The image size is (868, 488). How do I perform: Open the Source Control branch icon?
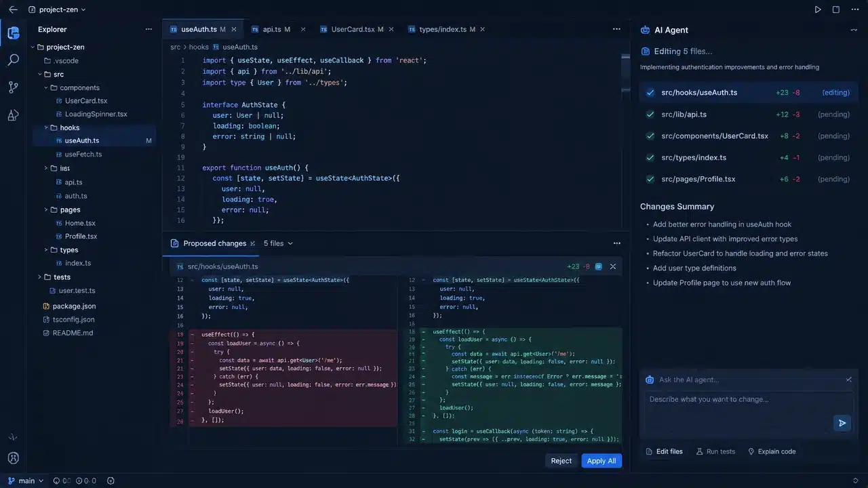pos(13,87)
